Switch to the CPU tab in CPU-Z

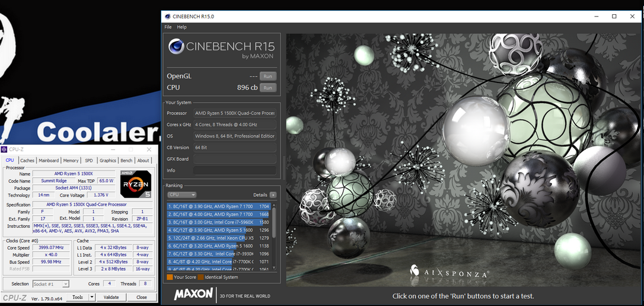pos(10,161)
